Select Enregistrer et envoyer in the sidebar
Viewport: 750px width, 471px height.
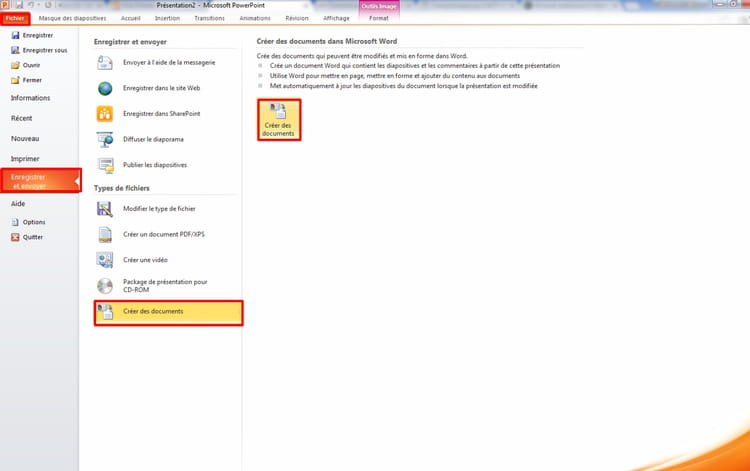point(41,181)
